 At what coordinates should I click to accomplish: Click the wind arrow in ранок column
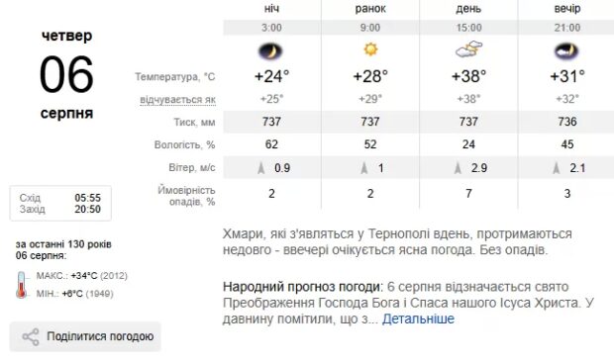point(364,168)
